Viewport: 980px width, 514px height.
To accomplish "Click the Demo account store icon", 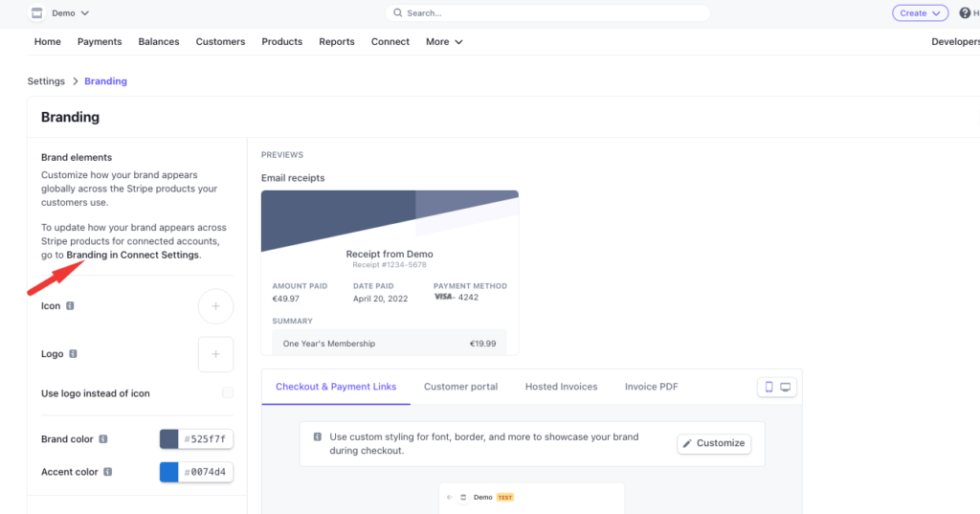I will pos(37,12).
